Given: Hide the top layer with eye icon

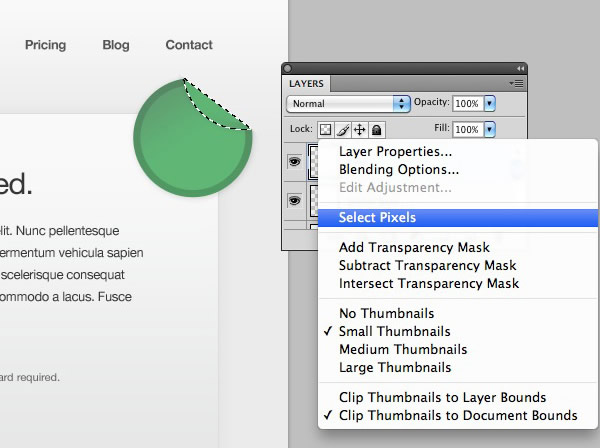Looking at the screenshot, I should pos(294,162).
